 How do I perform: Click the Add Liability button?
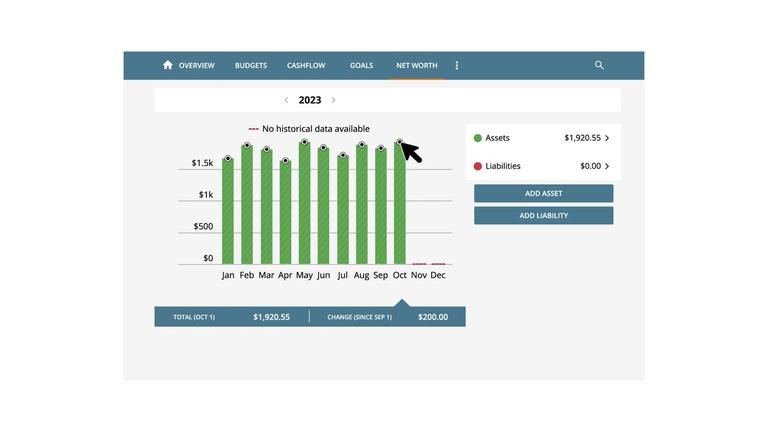pos(543,216)
